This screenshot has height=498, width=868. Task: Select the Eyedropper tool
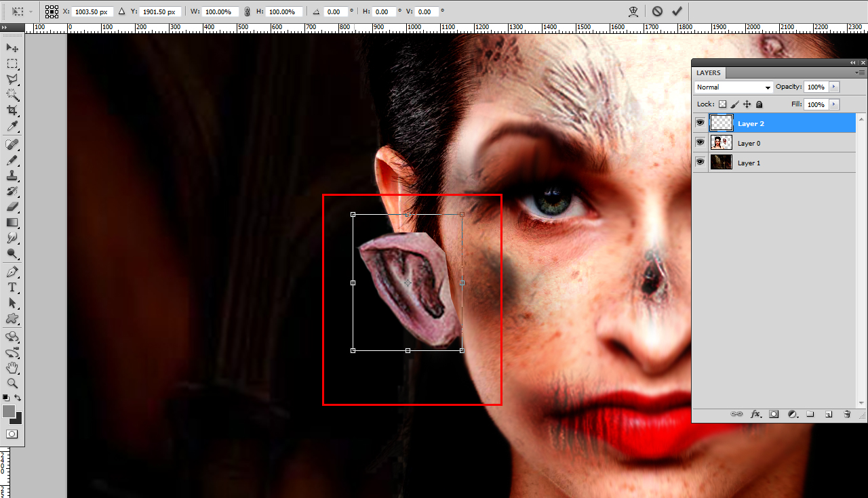click(x=12, y=126)
